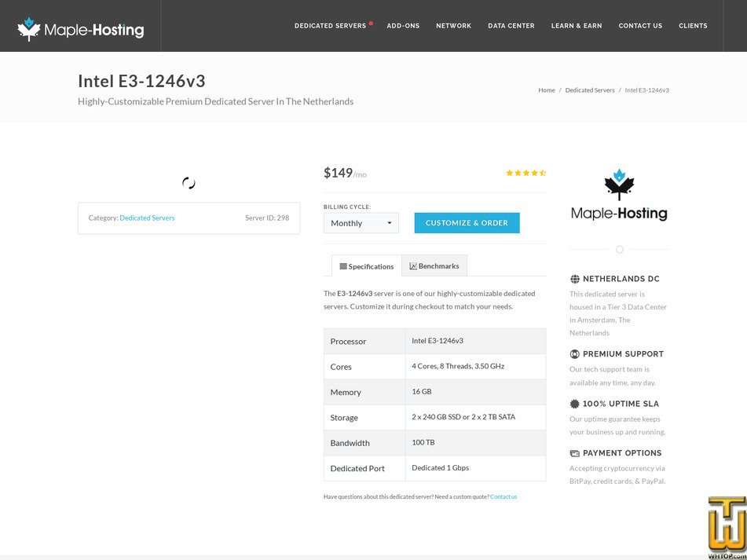Viewport: 747px width, 560px height.
Task: Open the Learn & Earn menu
Action: click(577, 26)
